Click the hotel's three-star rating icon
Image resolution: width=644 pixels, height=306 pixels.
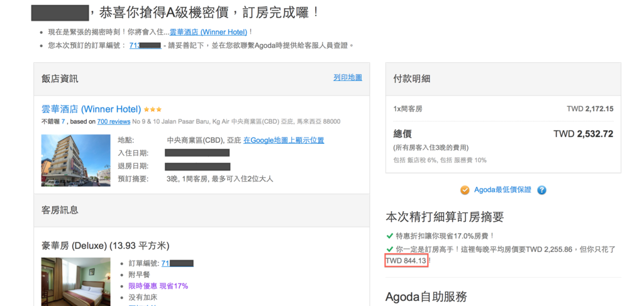coord(153,109)
